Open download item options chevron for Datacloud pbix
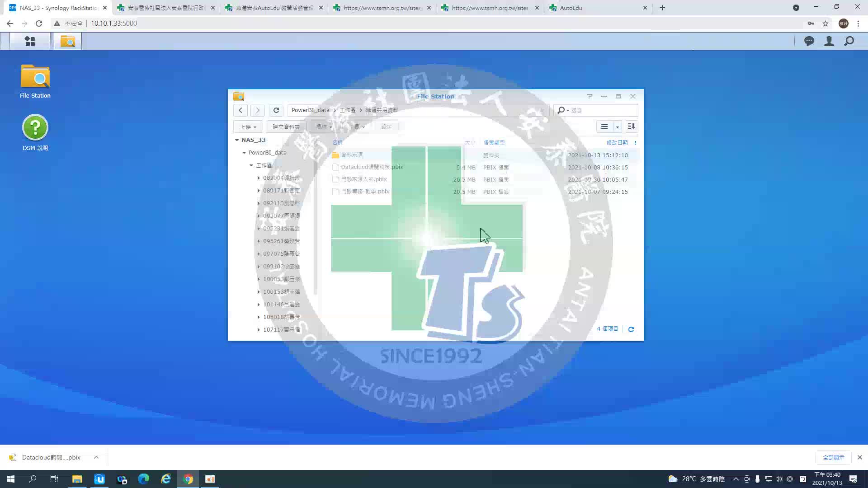868x488 pixels. point(96,457)
